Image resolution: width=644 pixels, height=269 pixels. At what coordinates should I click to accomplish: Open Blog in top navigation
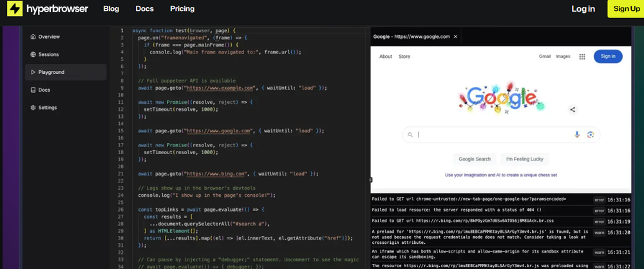point(111,8)
